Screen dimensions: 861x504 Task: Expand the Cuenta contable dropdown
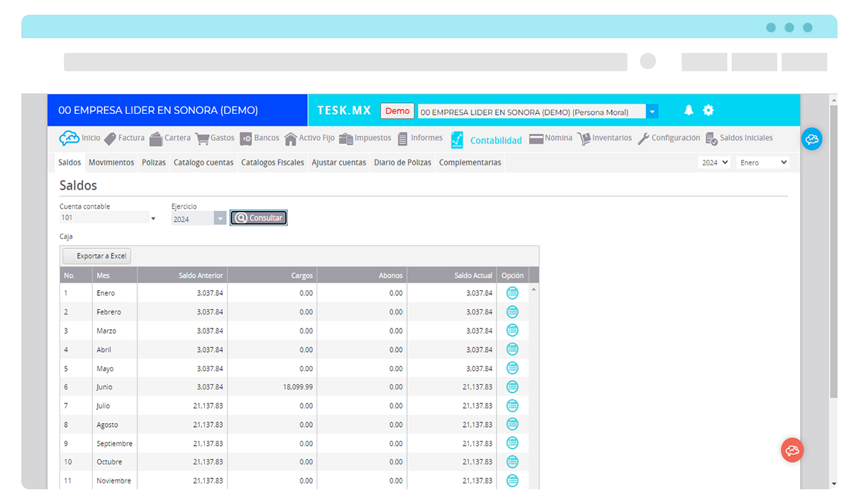(x=153, y=217)
